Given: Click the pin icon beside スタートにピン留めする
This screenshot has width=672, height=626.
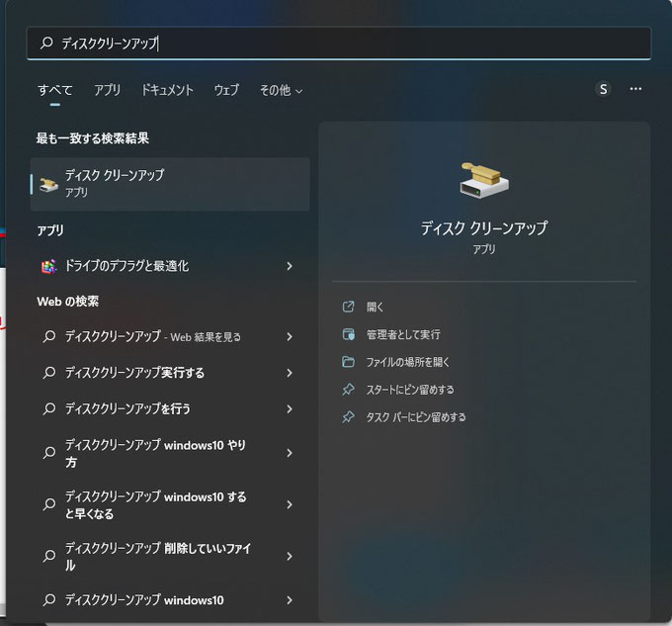Looking at the screenshot, I should coord(349,390).
